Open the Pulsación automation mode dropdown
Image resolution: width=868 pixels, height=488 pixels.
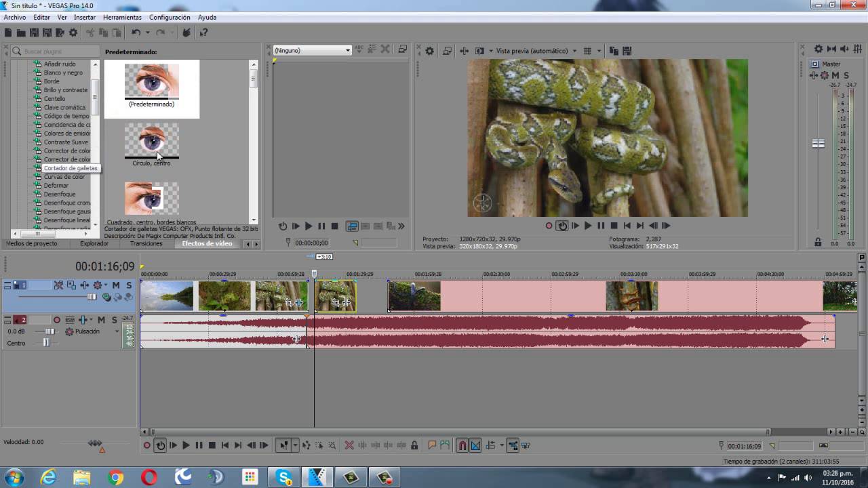(x=92, y=331)
